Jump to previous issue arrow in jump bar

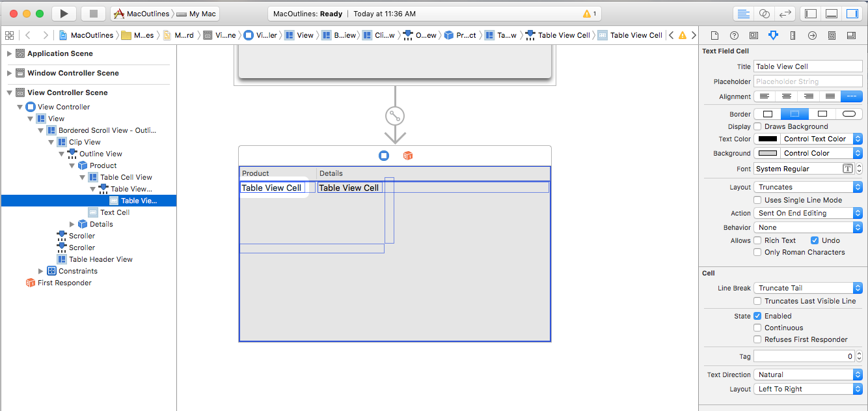671,35
